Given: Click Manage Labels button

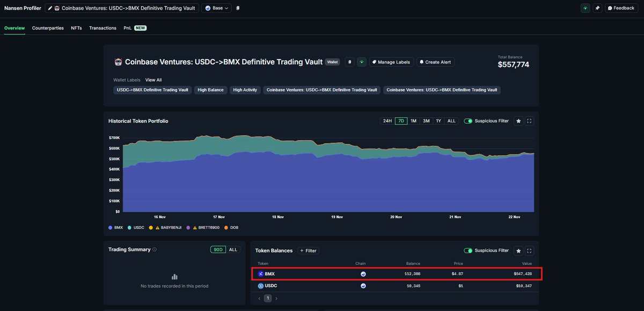Looking at the screenshot, I should pyautogui.click(x=391, y=62).
